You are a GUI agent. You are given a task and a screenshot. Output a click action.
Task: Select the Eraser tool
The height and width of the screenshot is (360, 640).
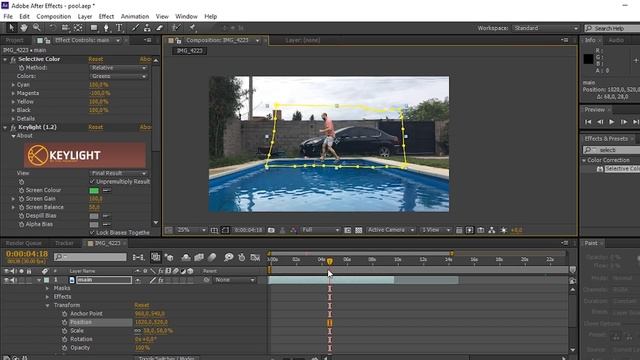point(160,28)
